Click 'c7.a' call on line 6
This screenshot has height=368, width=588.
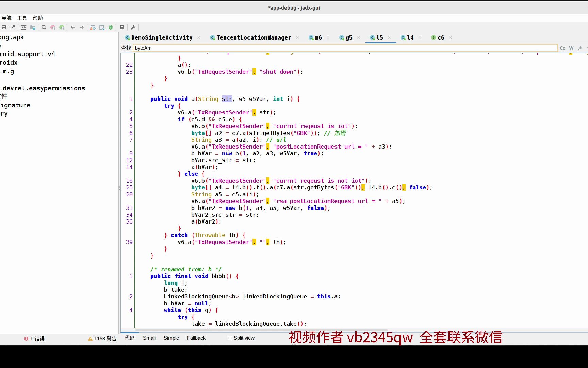tap(239, 133)
